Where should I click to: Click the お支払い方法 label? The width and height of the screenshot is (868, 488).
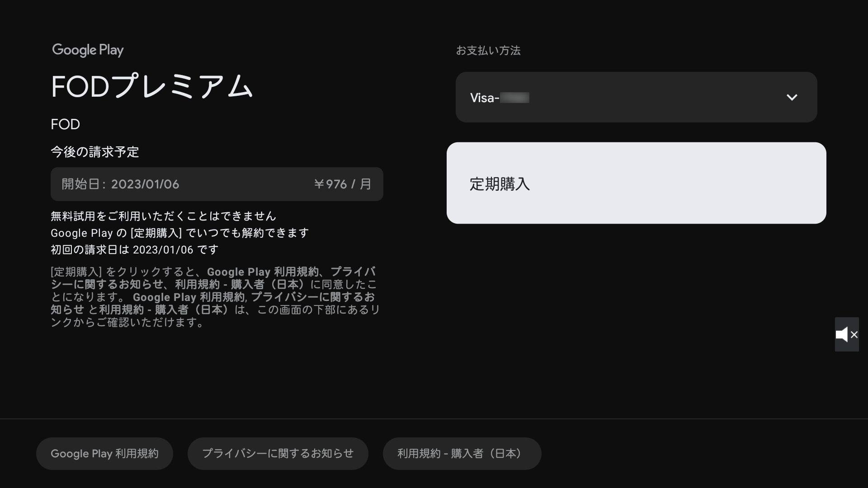[488, 51]
